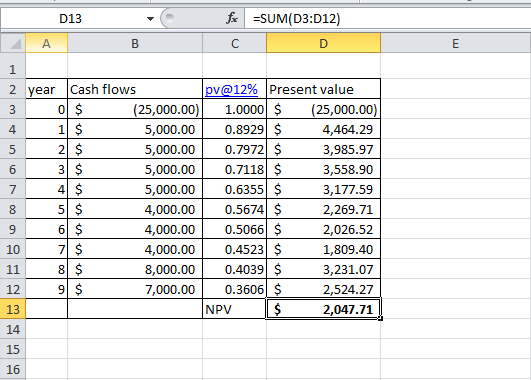Click the discount factor cell 0.5674

(234, 209)
